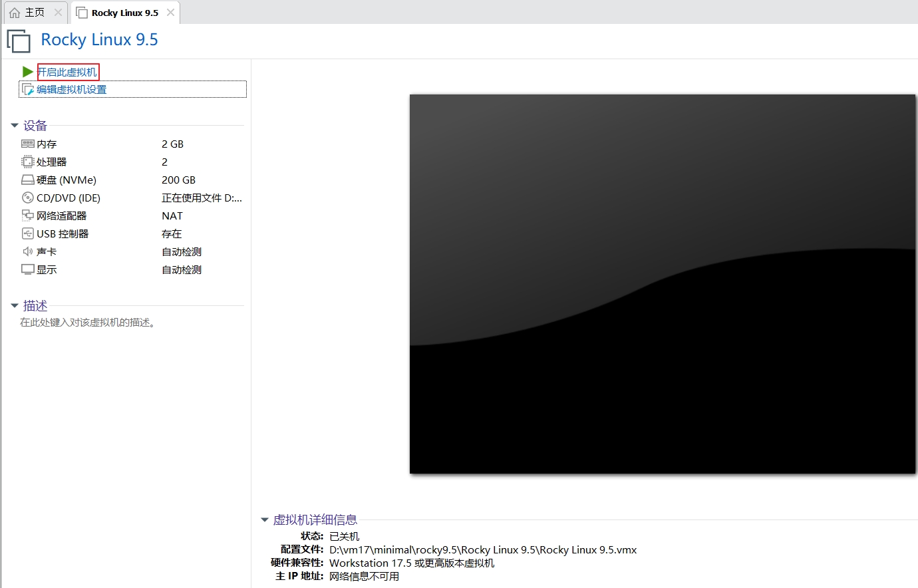This screenshot has width=918, height=588.
Task: Click the sound card (声卡) speaker icon
Action: point(28,251)
